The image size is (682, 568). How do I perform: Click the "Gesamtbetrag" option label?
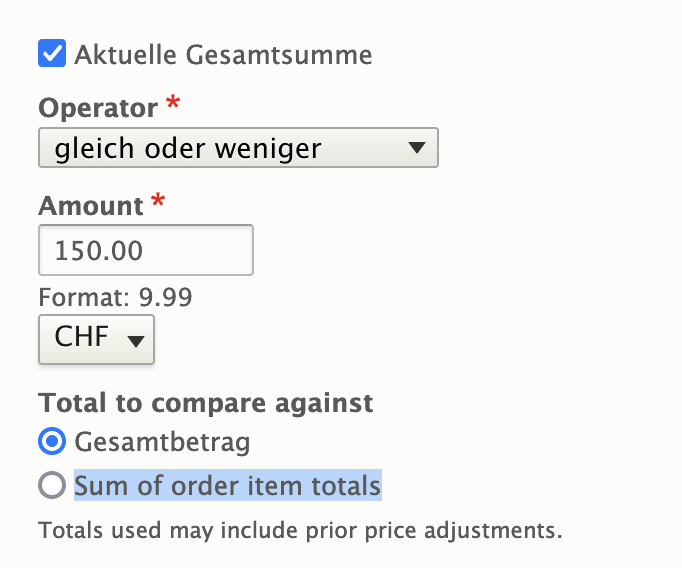(x=162, y=441)
